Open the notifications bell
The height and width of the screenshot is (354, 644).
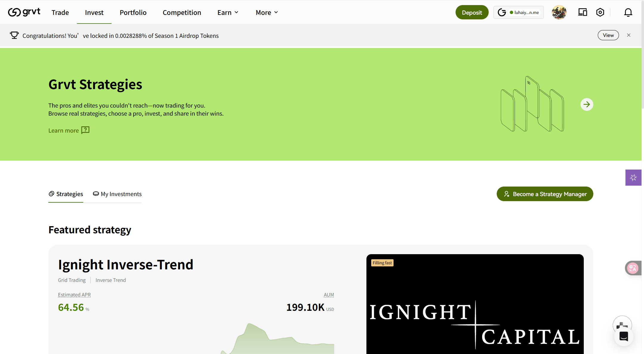click(628, 12)
